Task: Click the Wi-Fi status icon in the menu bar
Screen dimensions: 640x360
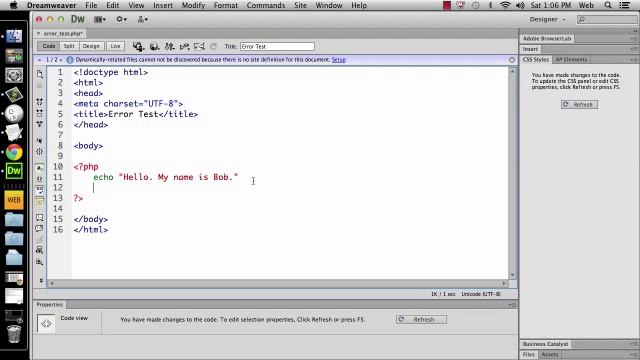Action: (x=505, y=5)
